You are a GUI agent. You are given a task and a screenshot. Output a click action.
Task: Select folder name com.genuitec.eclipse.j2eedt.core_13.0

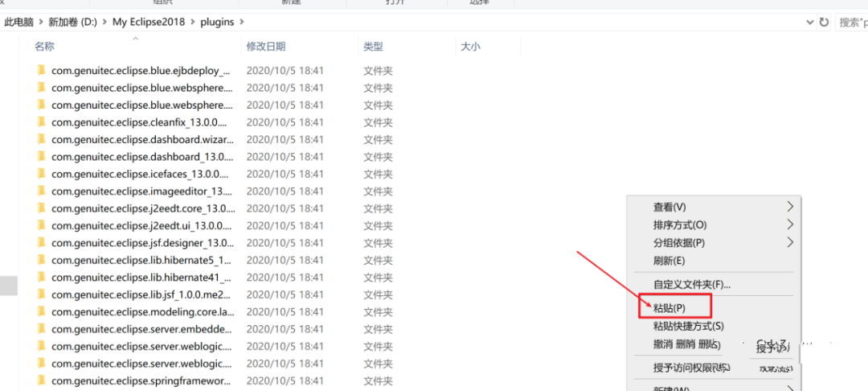[x=143, y=208]
